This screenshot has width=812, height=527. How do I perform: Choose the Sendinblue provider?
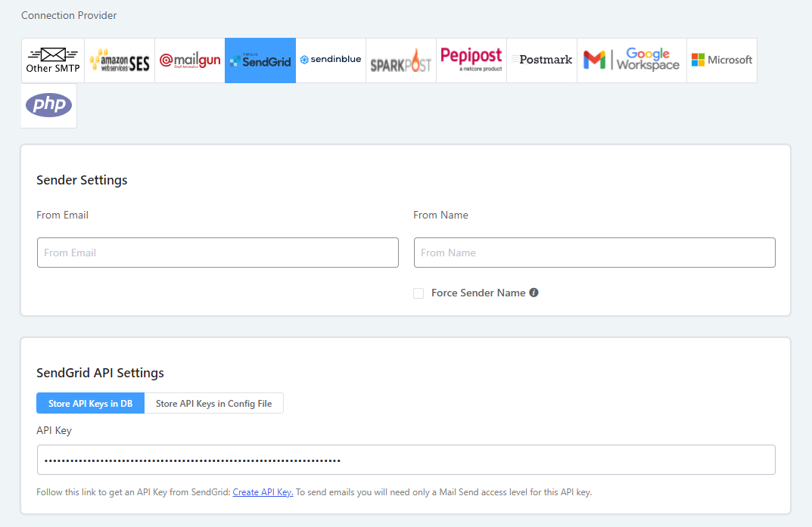331,60
